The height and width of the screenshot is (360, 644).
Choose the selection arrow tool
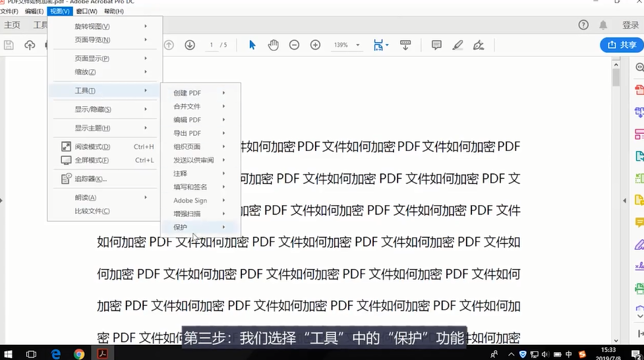point(252,45)
